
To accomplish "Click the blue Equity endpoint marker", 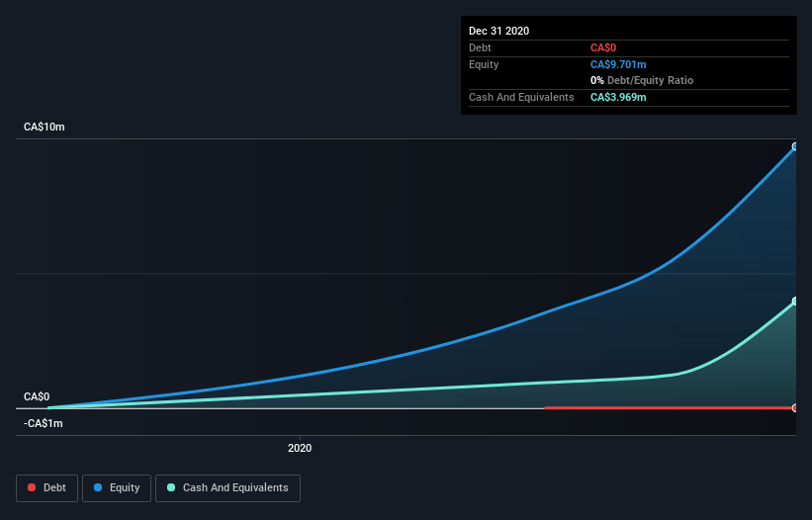I will [x=795, y=147].
